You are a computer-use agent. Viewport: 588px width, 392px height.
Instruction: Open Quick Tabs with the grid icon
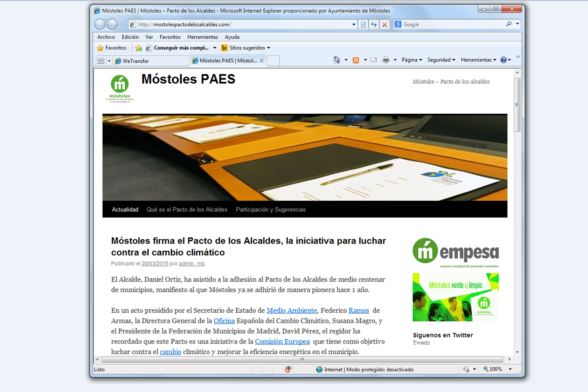[101, 61]
